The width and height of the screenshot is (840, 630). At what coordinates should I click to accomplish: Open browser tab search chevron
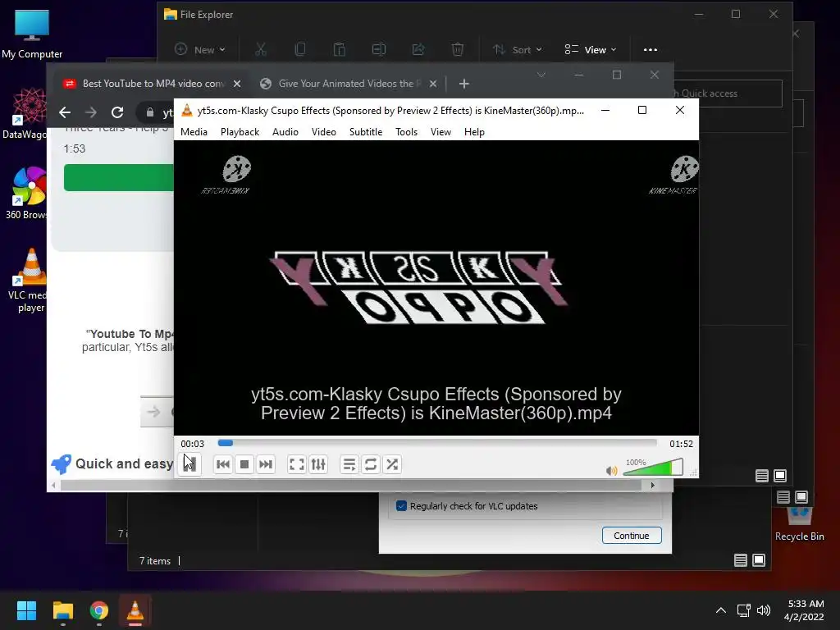click(541, 75)
